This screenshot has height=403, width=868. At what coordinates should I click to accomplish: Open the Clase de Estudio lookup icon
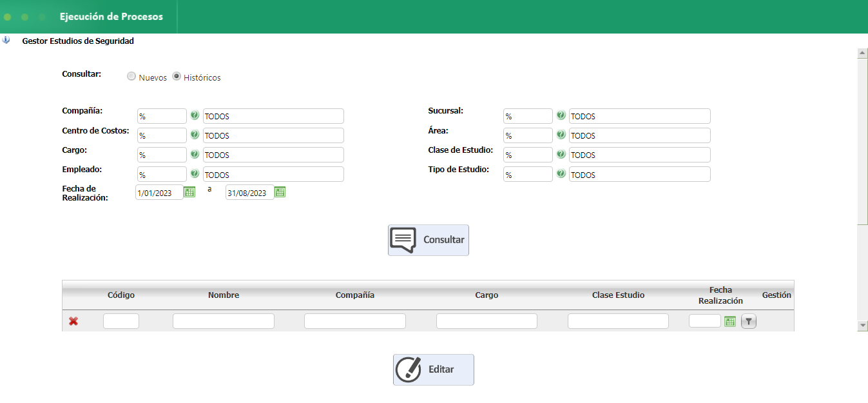(561, 155)
